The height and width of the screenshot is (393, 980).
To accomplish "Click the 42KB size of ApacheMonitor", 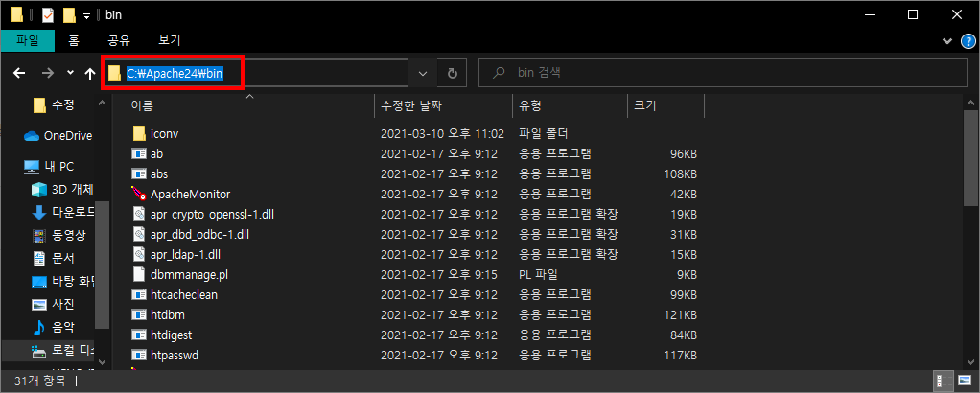I will (684, 194).
